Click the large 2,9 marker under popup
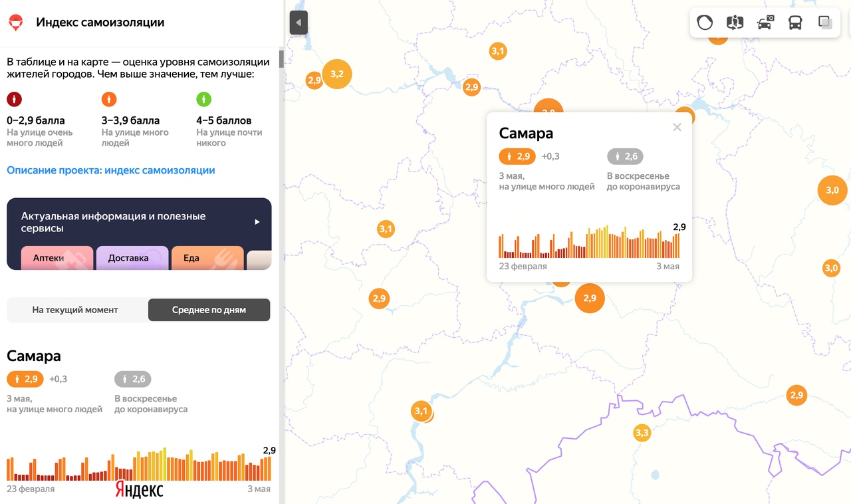851x504 pixels. point(590,298)
